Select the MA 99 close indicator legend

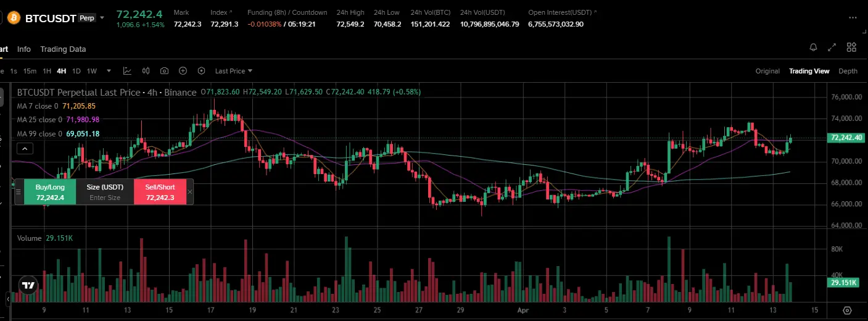coord(58,134)
